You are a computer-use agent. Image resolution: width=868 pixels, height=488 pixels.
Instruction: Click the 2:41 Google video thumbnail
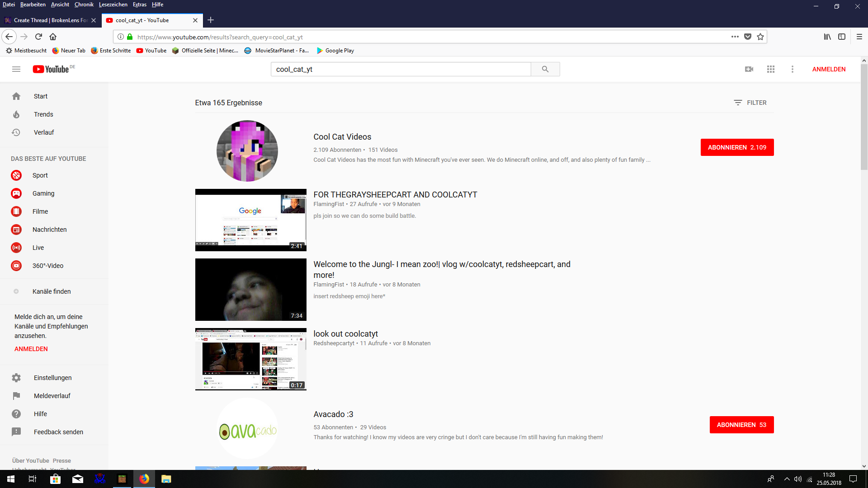[251, 220]
